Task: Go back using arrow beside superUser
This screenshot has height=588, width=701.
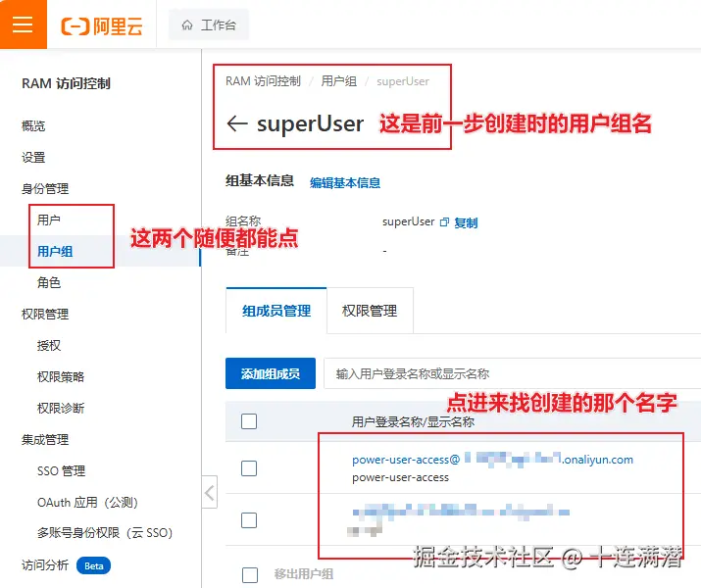Action: (237, 123)
